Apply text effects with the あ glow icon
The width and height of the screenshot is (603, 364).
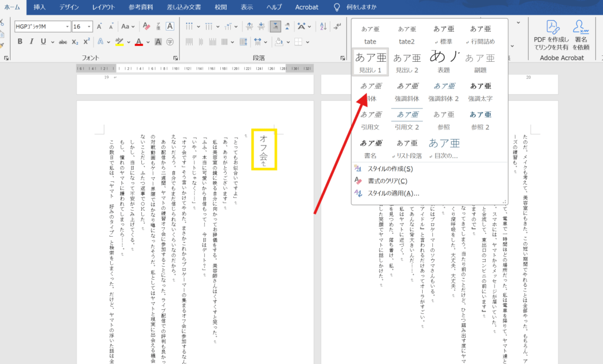(100, 41)
